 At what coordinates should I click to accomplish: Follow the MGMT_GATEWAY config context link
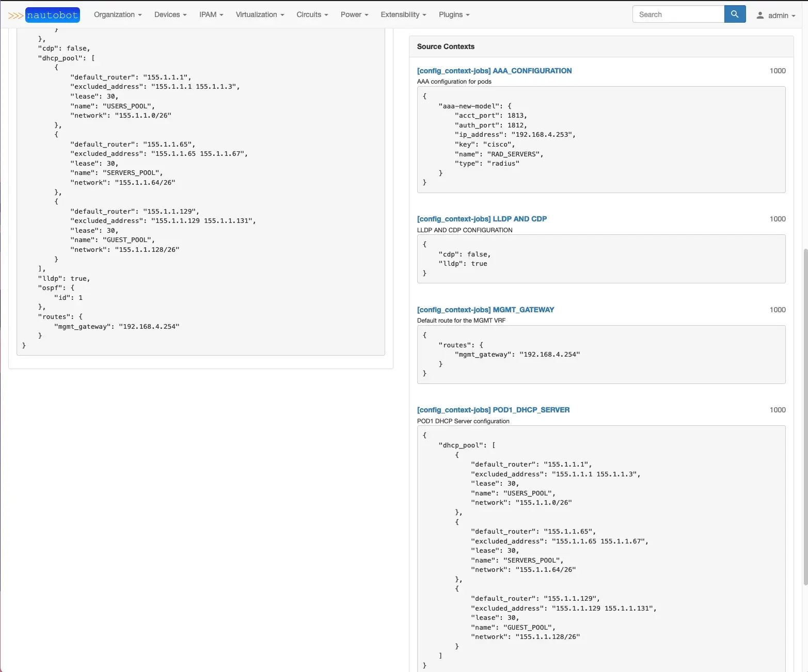pyautogui.click(x=485, y=310)
